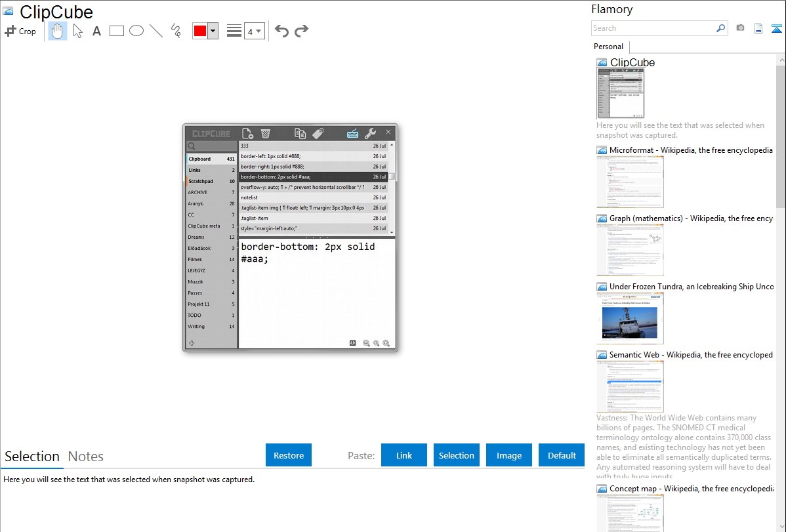Click the 'ab' text mode icon in ClipCube
Viewport: 786px width, 532px height.
pos(352,343)
